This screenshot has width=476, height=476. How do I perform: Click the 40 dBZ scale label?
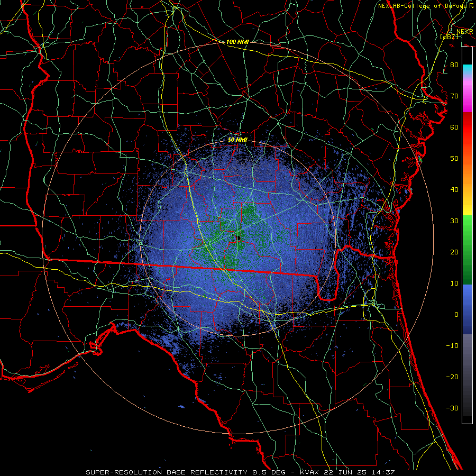click(x=454, y=190)
